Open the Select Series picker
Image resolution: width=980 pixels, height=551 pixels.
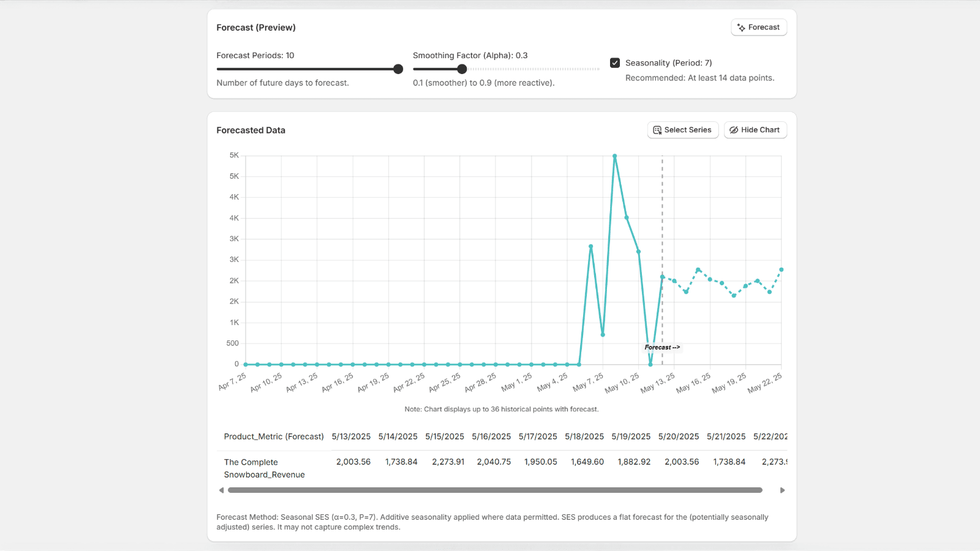pyautogui.click(x=682, y=130)
